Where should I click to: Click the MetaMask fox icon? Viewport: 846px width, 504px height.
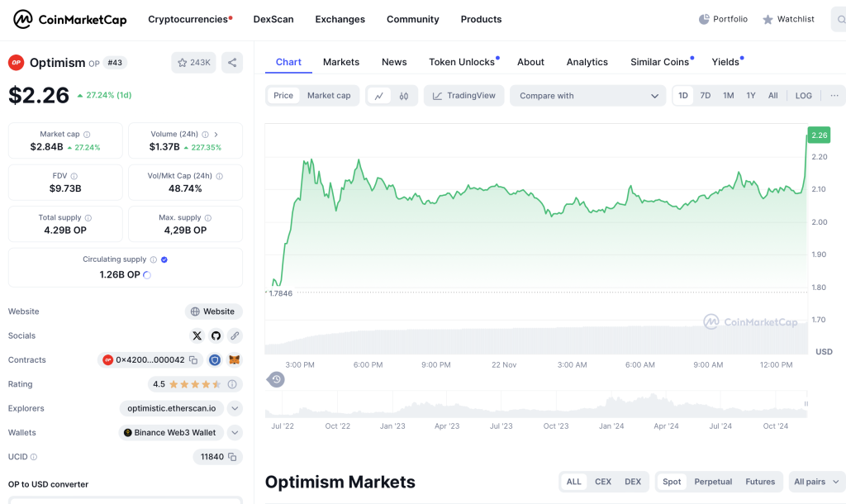(234, 360)
